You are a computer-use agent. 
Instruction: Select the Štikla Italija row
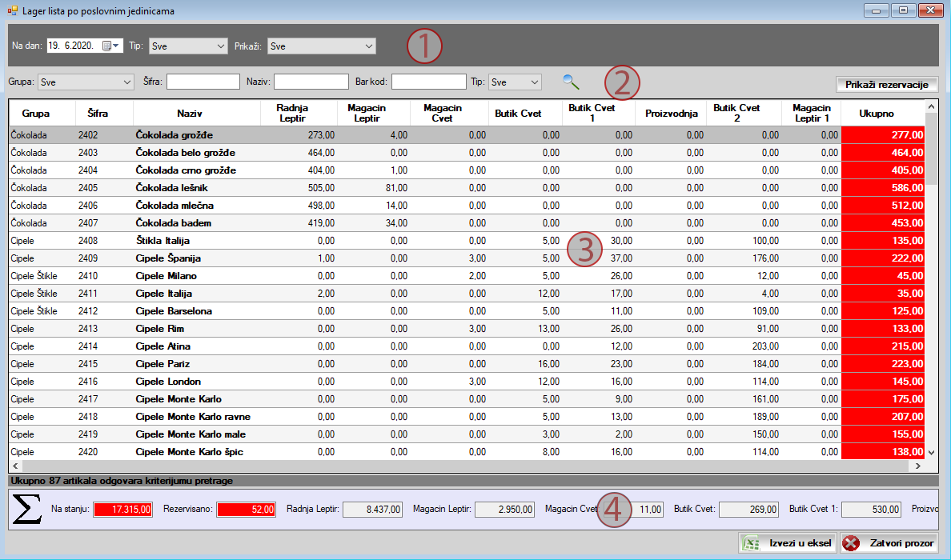[467, 241]
